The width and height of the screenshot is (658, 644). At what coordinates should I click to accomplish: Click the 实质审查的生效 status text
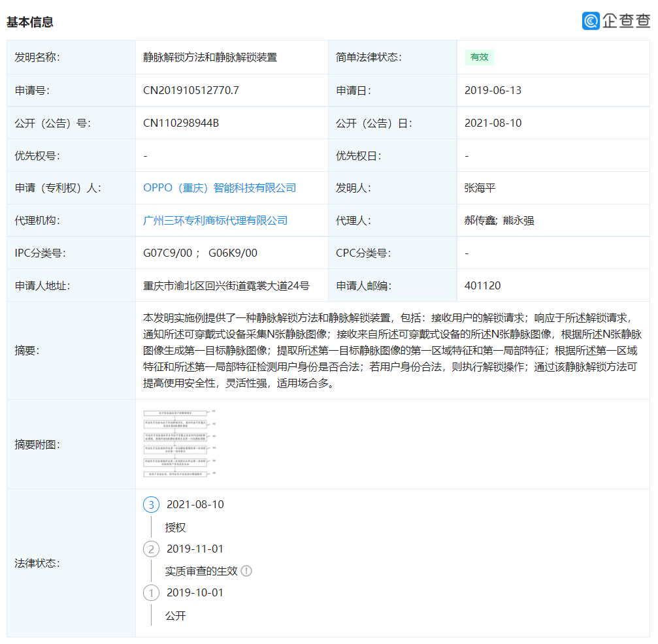[201, 571]
